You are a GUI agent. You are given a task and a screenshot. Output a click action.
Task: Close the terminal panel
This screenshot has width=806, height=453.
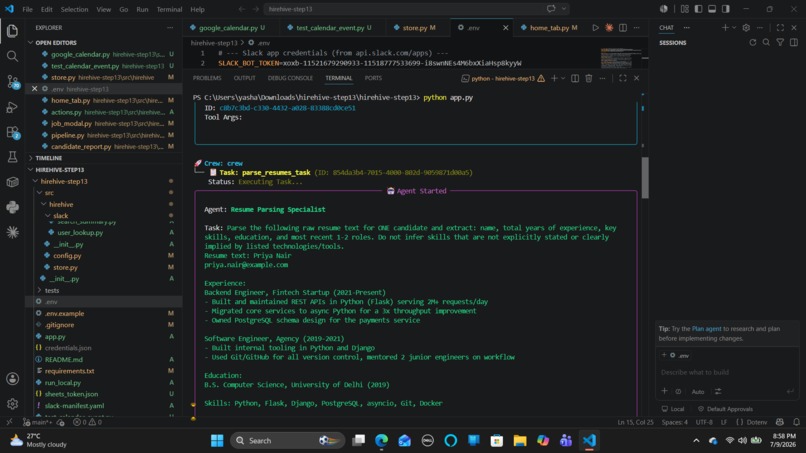pos(637,78)
